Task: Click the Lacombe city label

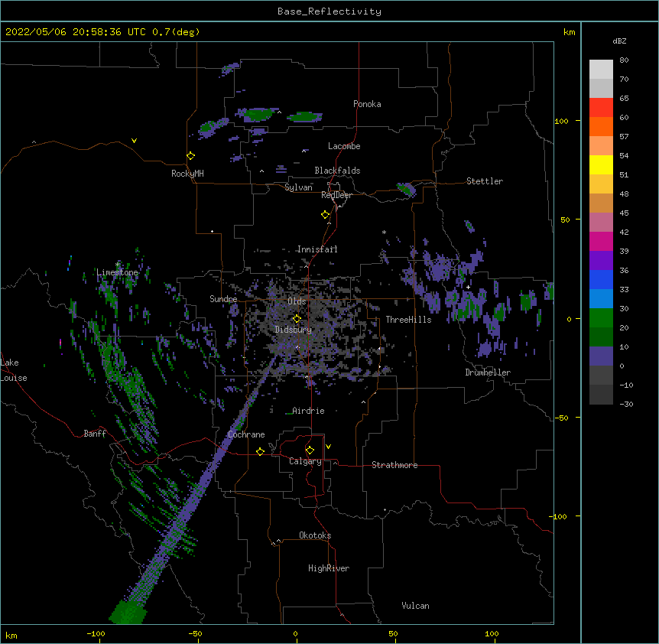Action: [344, 146]
